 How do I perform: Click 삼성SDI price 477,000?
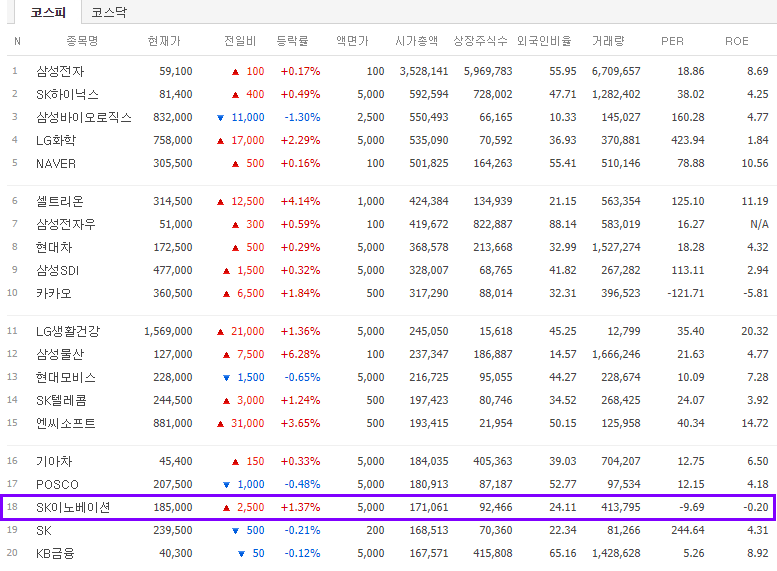tap(173, 271)
